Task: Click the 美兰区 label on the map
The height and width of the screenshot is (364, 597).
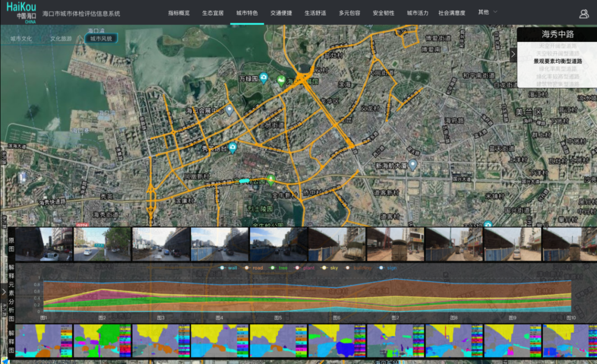Action: point(528,112)
